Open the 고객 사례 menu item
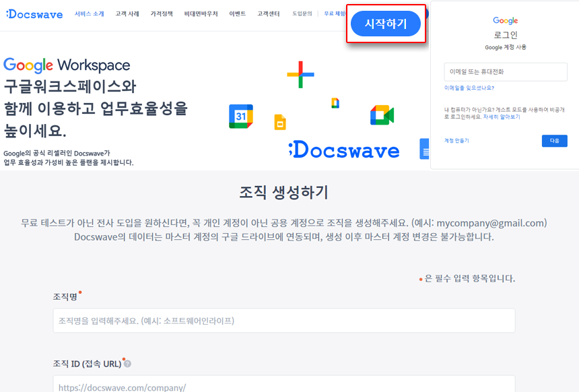This screenshot has height=392, width=579. 127,13
